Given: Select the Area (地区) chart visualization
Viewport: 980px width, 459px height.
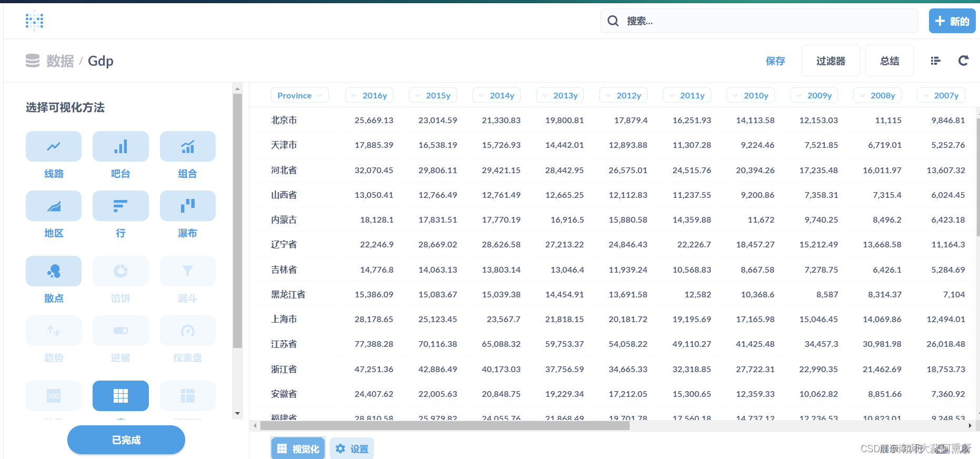Looking at the screenshot, I should [x=54, y=206].
